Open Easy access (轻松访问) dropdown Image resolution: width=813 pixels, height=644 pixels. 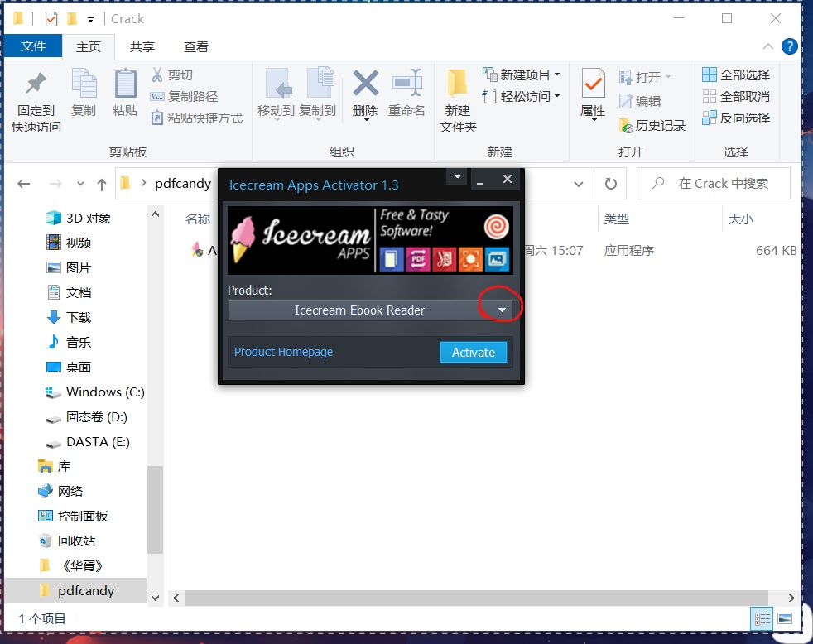coord(557,96)
